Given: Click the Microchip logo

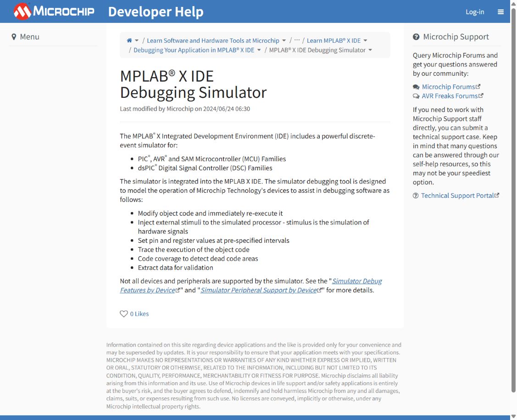Looking at the screenshot, I should [54, 11].
